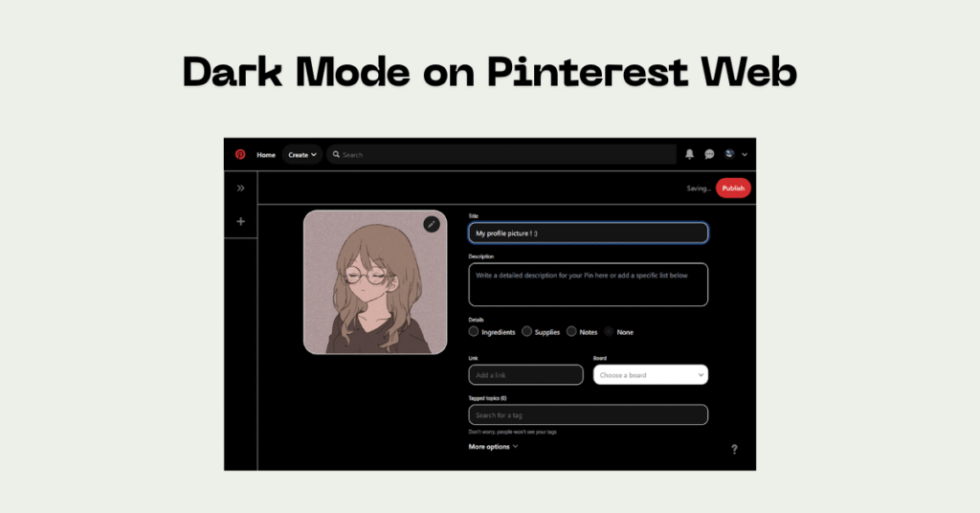Click the Search field
Screen dimensions: 980x513
(501, 154)
